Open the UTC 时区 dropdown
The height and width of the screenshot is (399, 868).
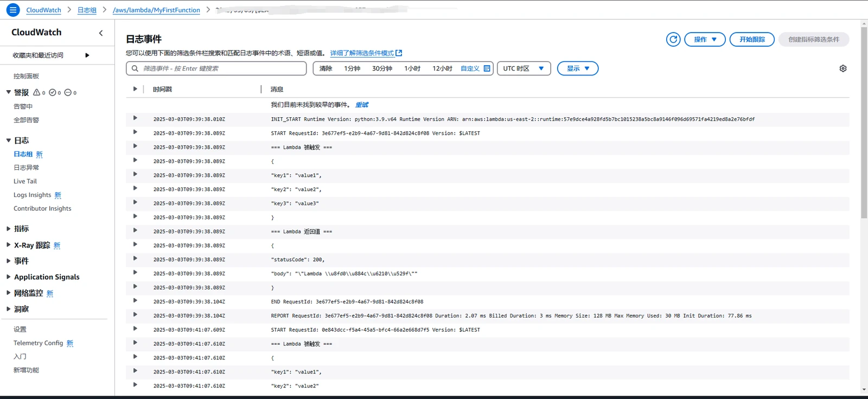pyautogui.click(x=524, y=68)
